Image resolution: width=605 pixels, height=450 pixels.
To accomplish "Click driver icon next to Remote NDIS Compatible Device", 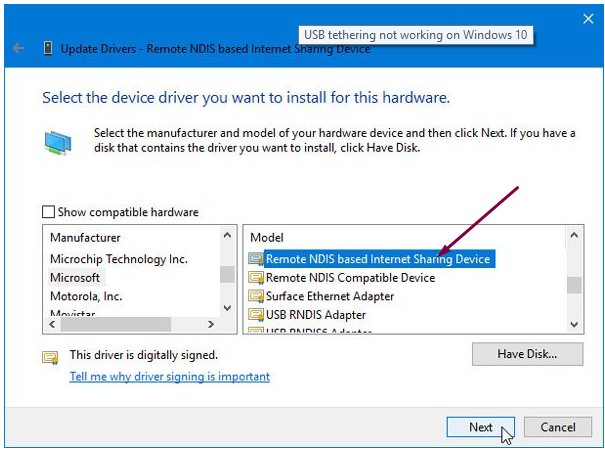I will coord(256,277).
